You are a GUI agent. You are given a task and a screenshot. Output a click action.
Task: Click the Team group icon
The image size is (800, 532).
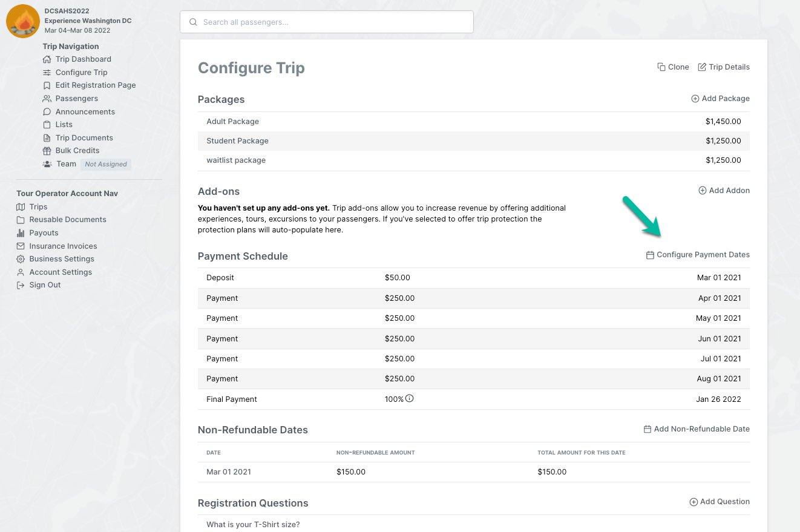47,164
